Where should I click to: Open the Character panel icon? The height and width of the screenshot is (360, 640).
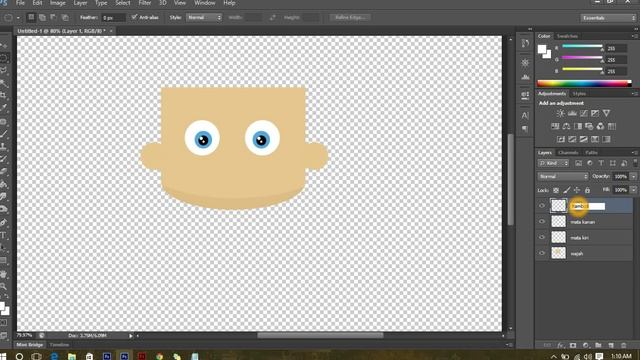point(525,116)
